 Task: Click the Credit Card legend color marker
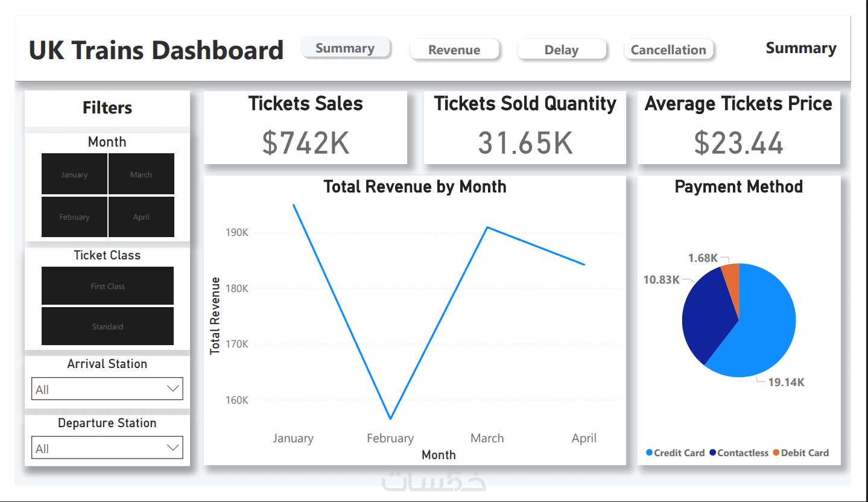650,453
